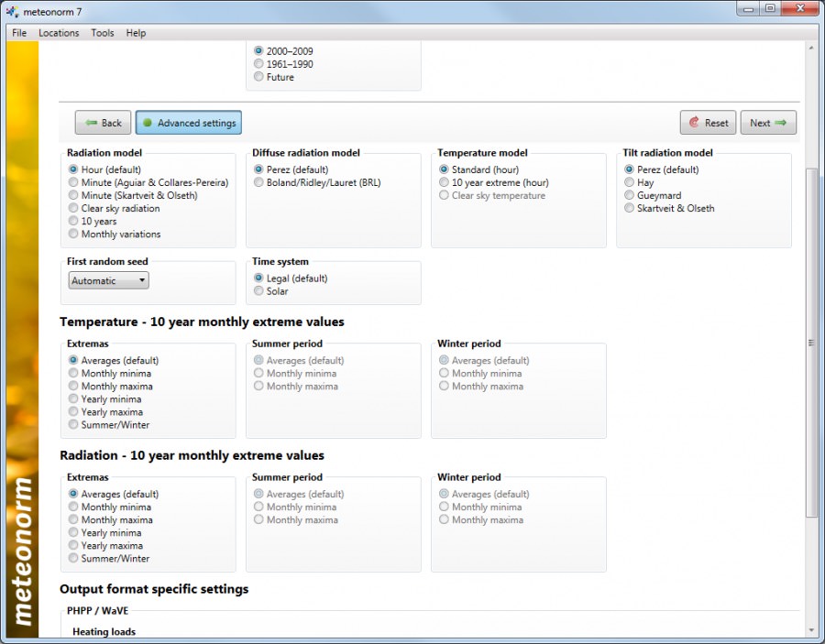The image size is (825, 644).
Task: Click the Next button
Action: tap(768, 122)
